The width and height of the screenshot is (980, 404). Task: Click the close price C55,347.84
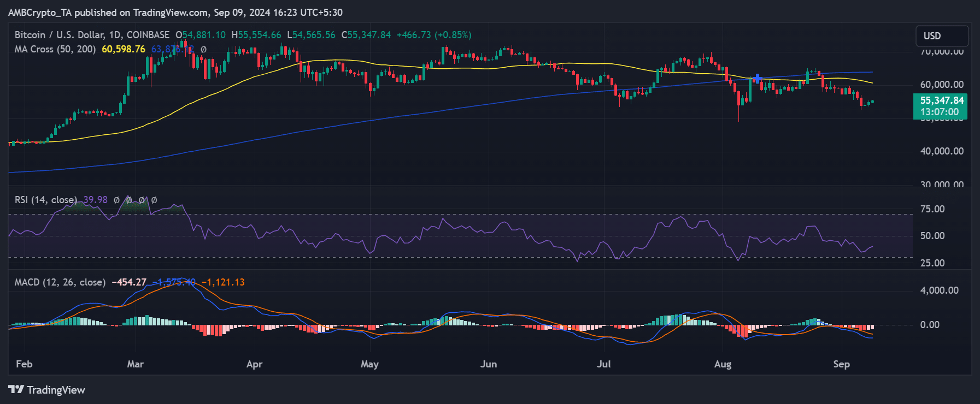click(366, 35)
